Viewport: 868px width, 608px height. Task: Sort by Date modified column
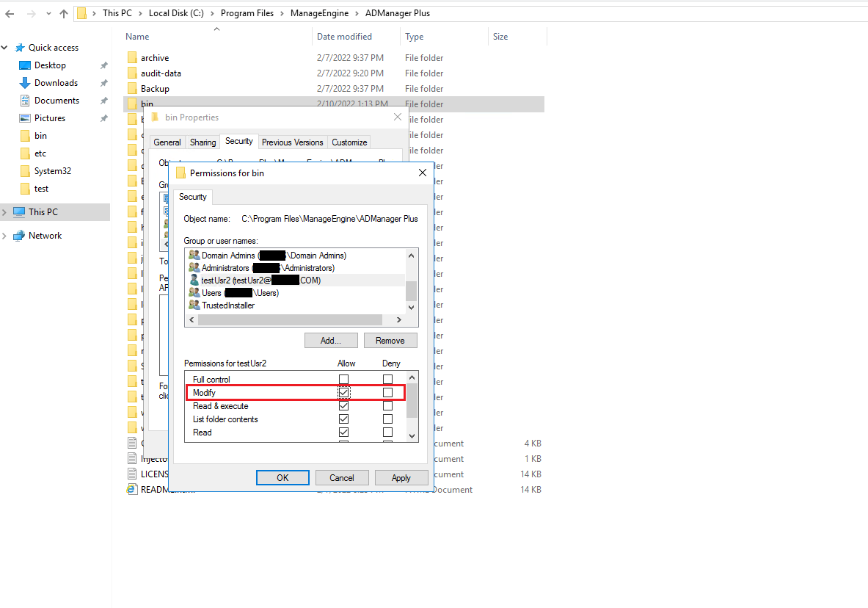pos(344,37)
